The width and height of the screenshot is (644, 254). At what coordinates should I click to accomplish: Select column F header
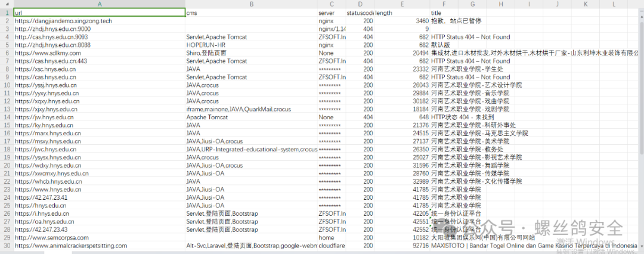pyautogui.click(x=444, y=4)
